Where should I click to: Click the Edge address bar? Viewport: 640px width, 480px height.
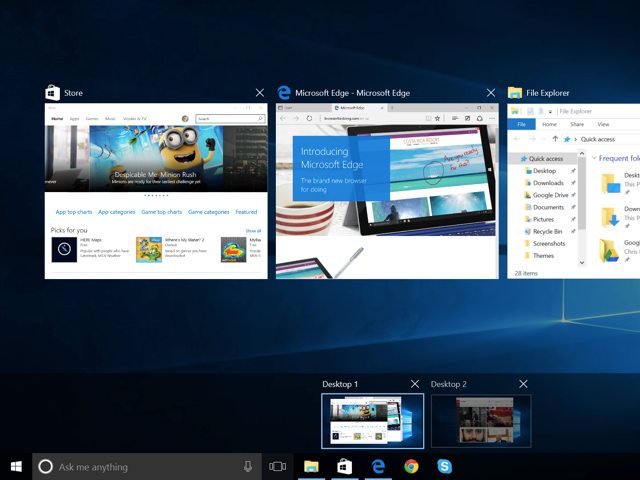(x=369, y=118)
